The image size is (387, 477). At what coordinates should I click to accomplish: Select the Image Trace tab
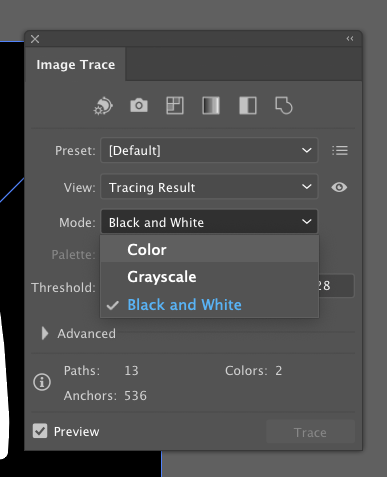[76, 64]
